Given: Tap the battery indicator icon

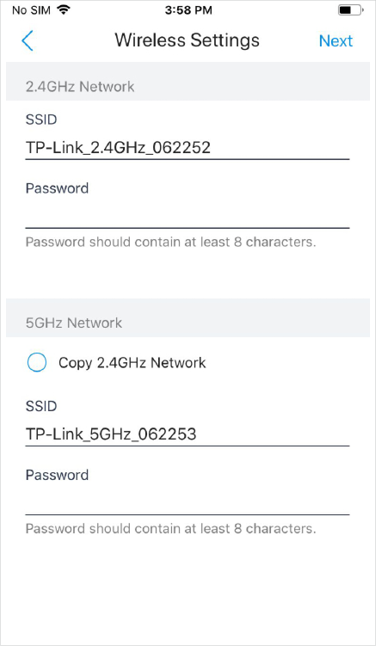Looking at the screenshot, I should [351, 10].
